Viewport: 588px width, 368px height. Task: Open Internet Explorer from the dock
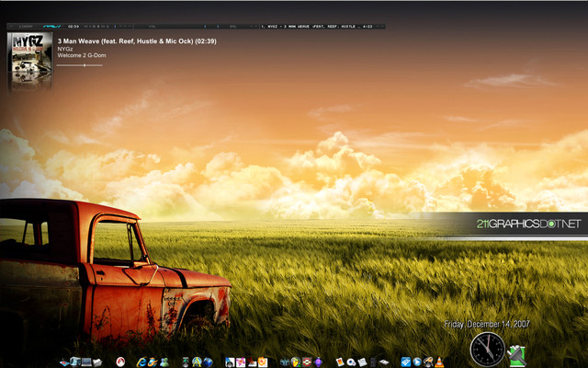tap(140, 362)
